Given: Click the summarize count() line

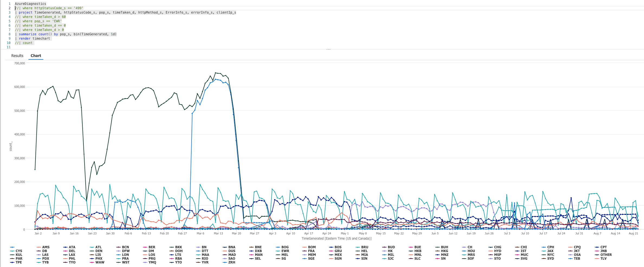Looking at the screenshot, I should 66,34.
